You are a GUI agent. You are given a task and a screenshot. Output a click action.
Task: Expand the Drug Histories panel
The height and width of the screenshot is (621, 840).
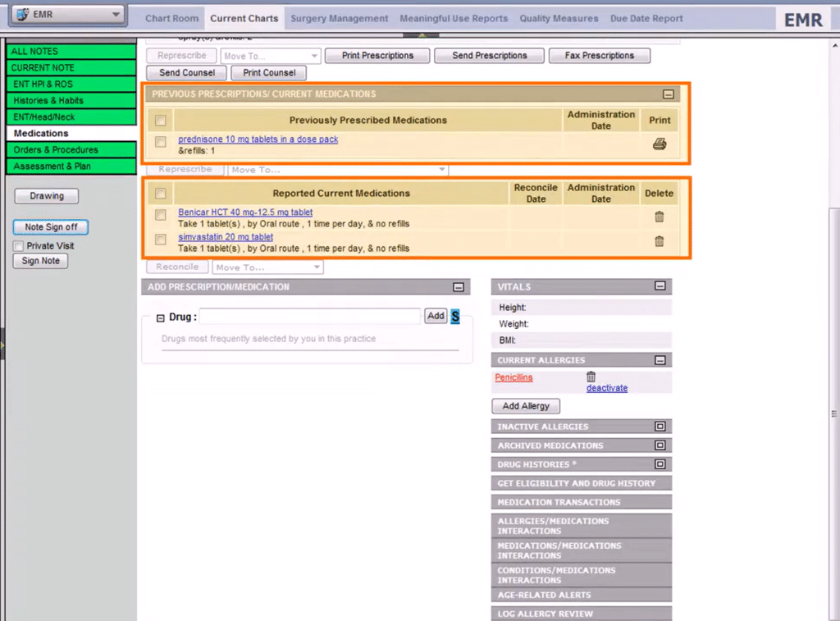tap(660, 464)
